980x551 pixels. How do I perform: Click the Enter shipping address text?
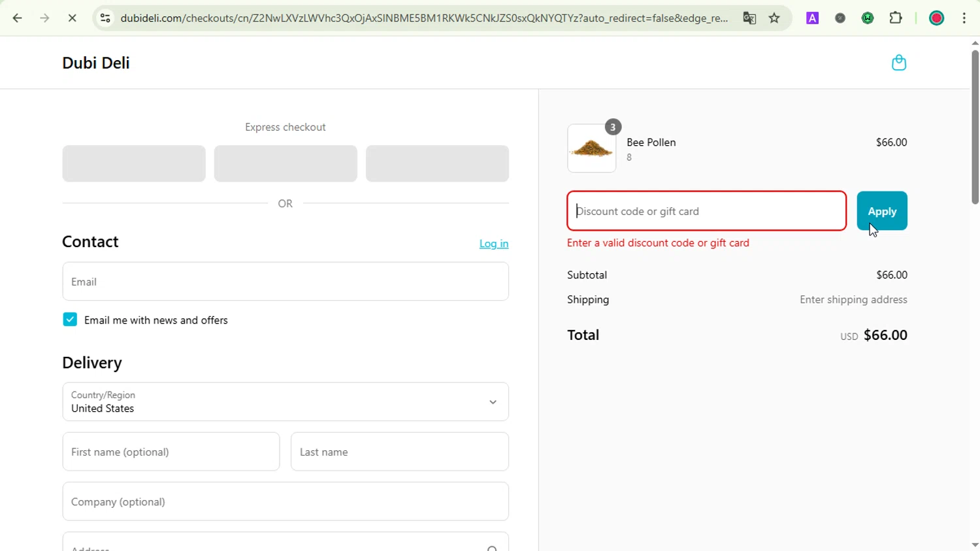coord(853,300)
